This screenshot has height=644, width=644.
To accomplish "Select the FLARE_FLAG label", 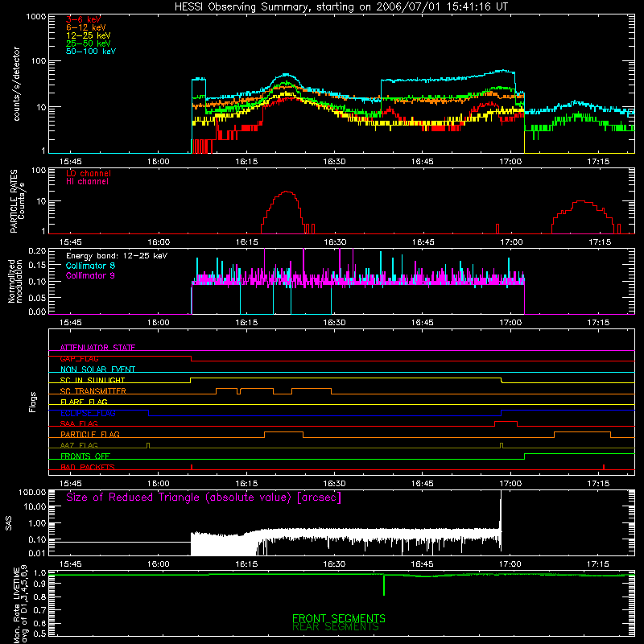I will click(x=84, y=402).
